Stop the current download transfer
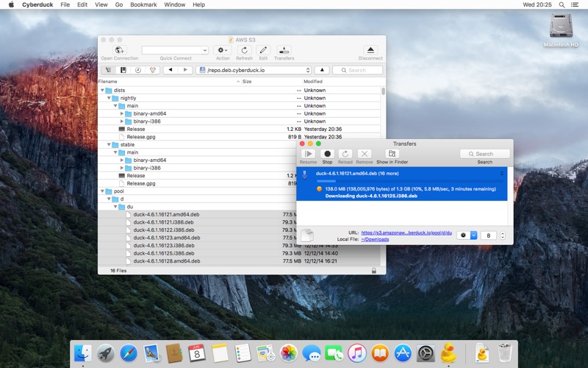This screenshot has width=588, height=368. pos(327,154)
